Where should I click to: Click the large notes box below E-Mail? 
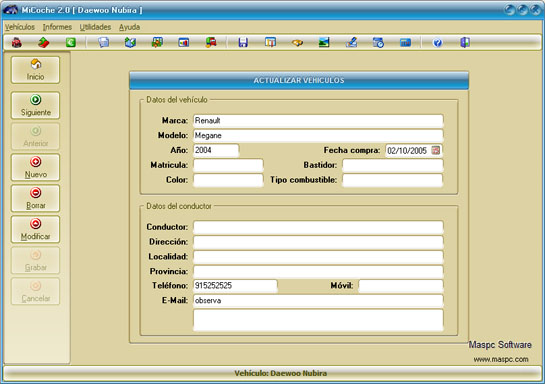[318, 320]
